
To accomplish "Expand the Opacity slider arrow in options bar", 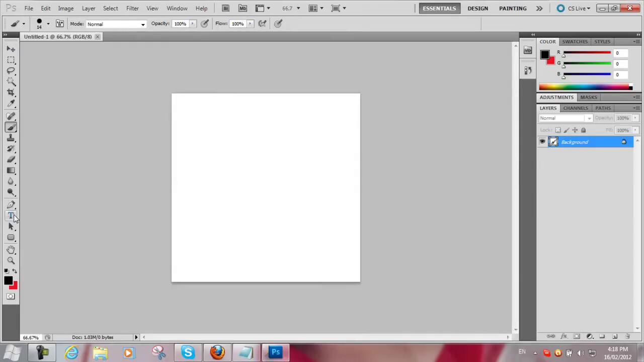I will click(x=192, y=24).
